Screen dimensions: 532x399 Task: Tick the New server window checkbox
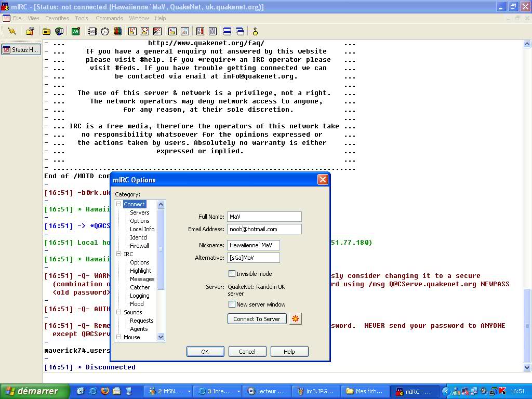click(x=232, y=304)
